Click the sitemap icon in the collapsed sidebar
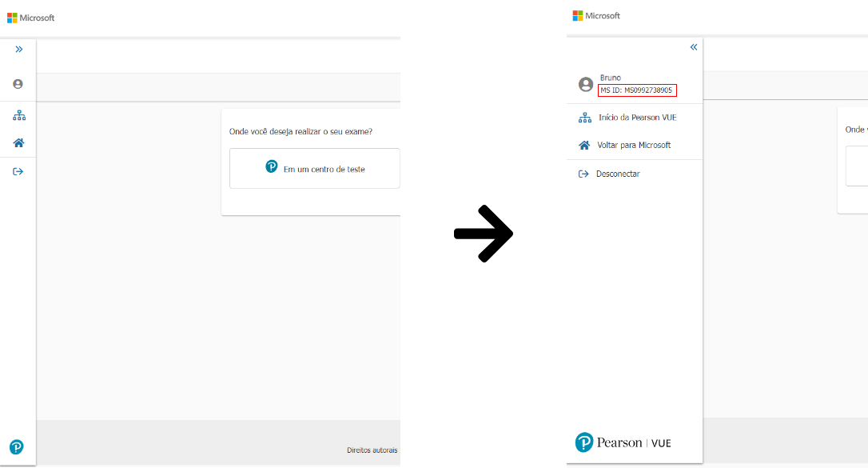The height and width of the screenshot is (468, 868). click(19, 115)
